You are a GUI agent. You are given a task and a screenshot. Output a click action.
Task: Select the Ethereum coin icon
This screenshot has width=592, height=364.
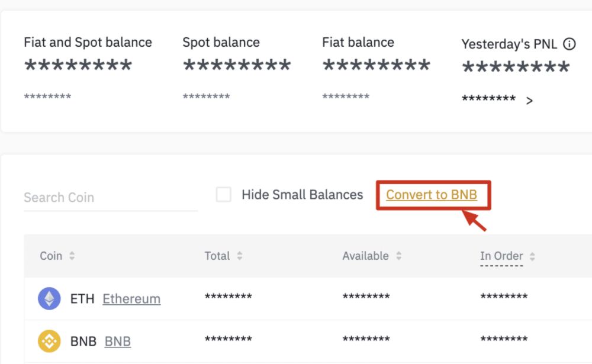(49, 298)
